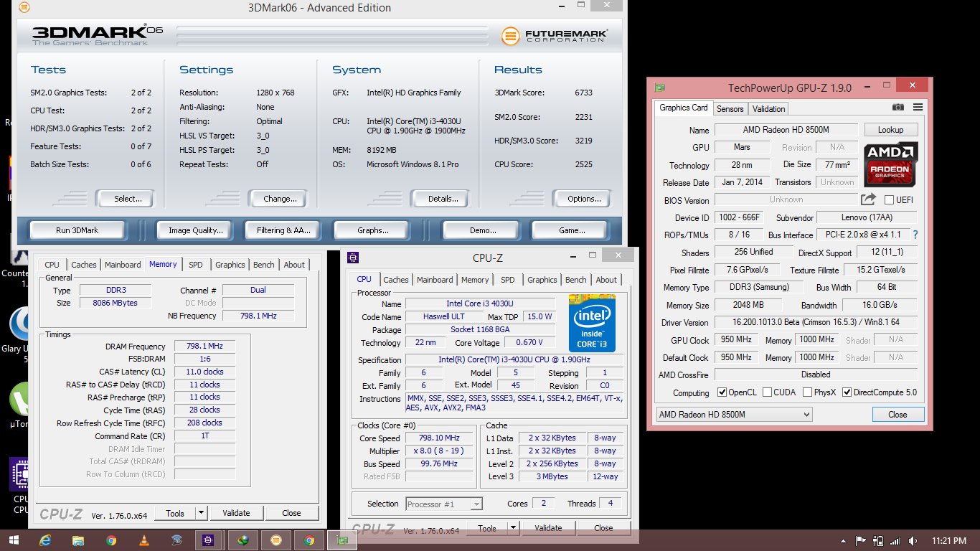Open the Caches tab in front CPU-Z window
980x551 pixels.
tap(395, 280)
